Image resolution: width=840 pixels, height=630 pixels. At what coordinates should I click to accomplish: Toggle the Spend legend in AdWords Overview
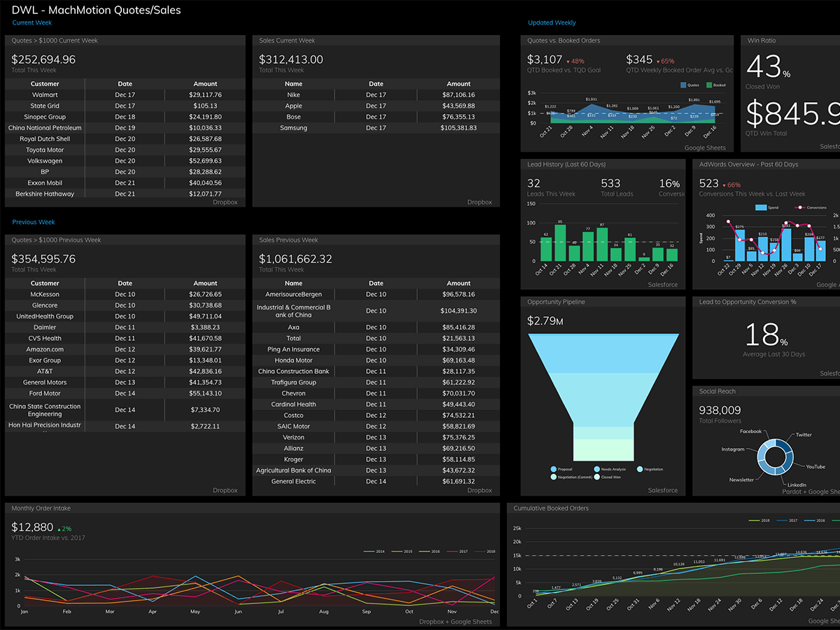(x=762, y=208)
